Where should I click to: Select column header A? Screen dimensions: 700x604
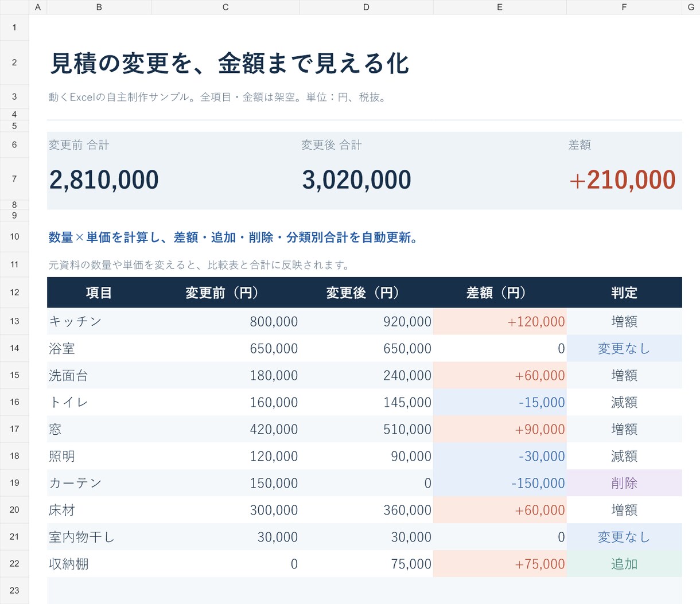click(38, 7)
